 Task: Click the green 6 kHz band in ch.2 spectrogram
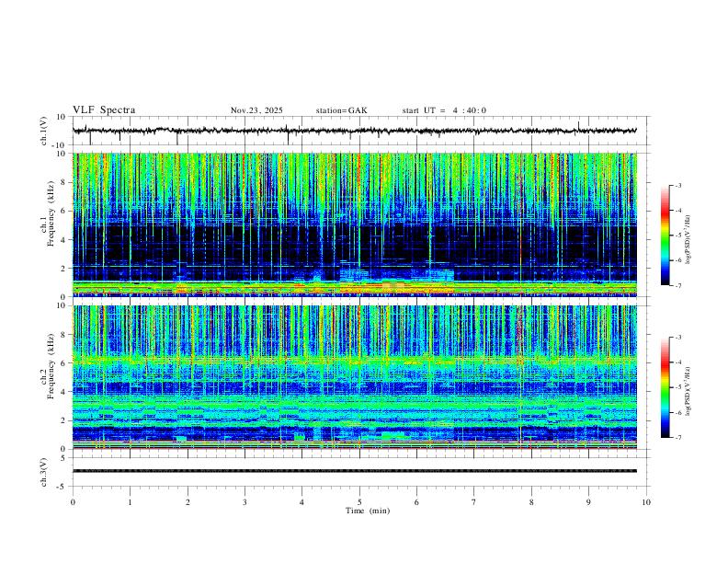click(355, 360)
